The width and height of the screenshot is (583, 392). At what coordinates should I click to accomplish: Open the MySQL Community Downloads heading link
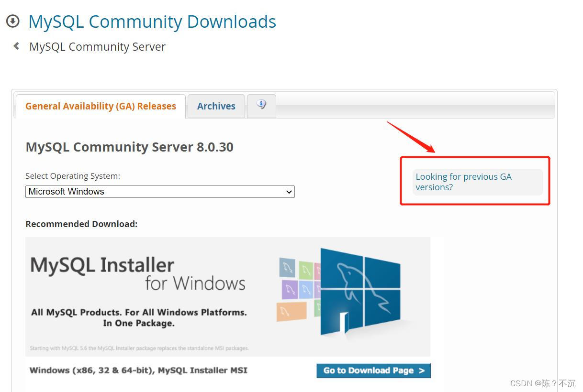click(152, 22)
